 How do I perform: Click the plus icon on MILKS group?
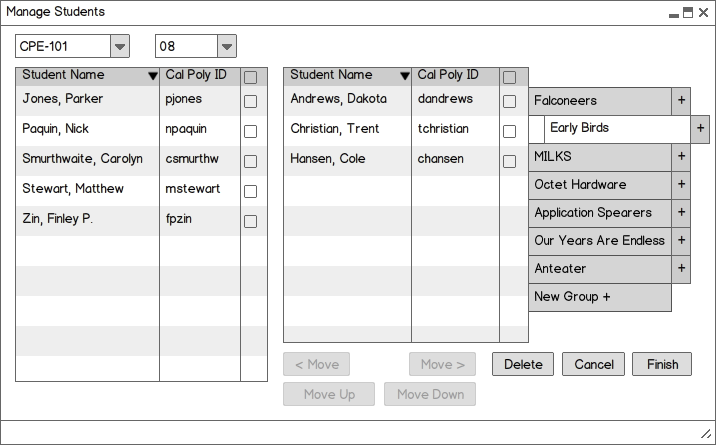681,157
